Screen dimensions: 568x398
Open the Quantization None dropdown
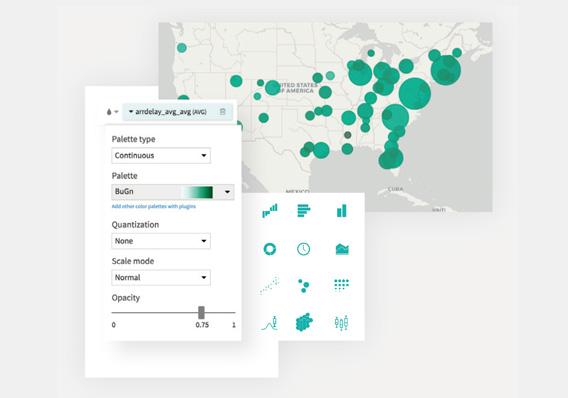point(161,241)
